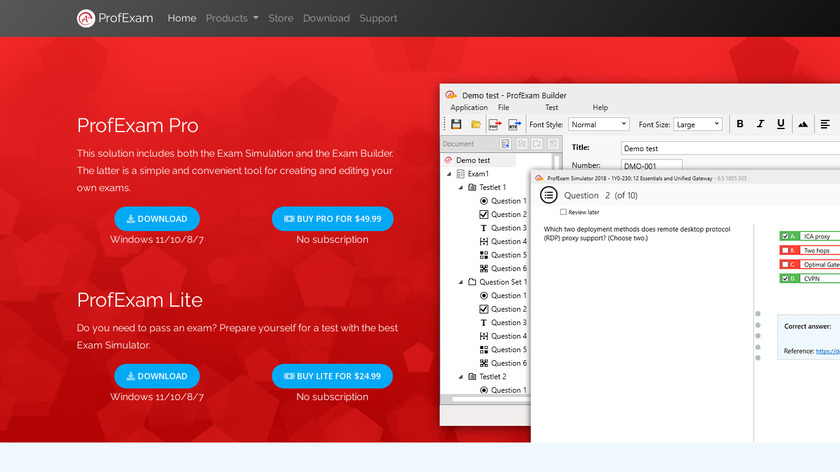Click Buy Lite for $24.99 button
This screenshot has width=840, height=472.
(x=332, y=376)
